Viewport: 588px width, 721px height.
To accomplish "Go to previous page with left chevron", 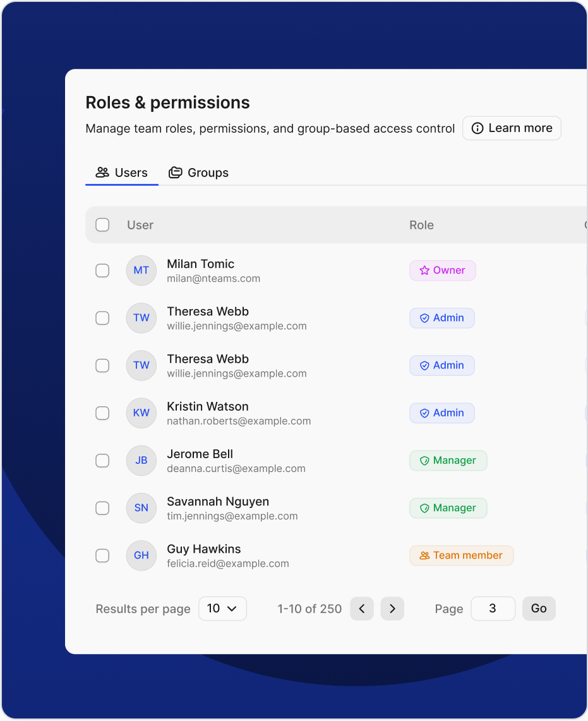I will click(x=362, y=609).
